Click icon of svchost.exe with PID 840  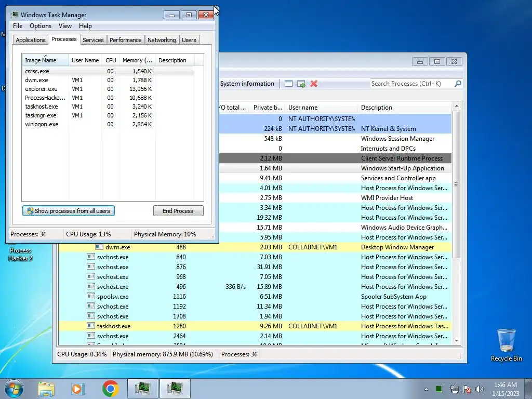coord(90,257)
